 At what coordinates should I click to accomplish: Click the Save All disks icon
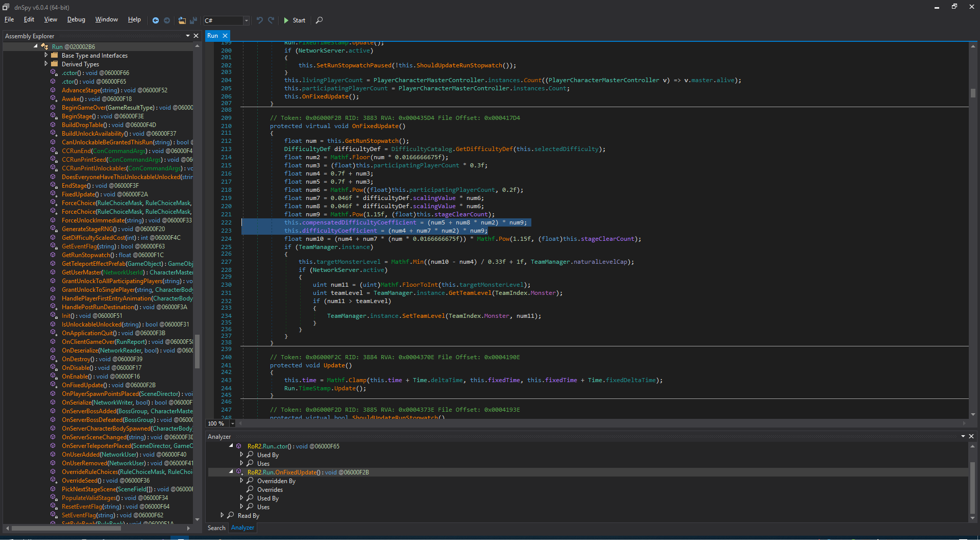point(193,20)
